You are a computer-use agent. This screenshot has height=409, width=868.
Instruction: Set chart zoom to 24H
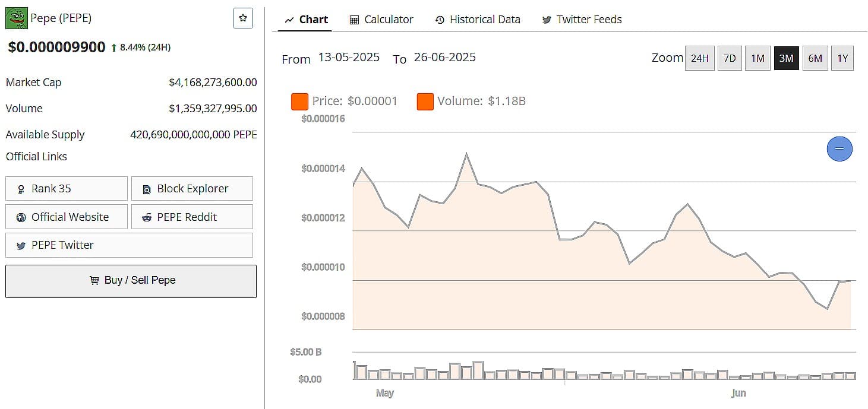click(x=700, y=58)
